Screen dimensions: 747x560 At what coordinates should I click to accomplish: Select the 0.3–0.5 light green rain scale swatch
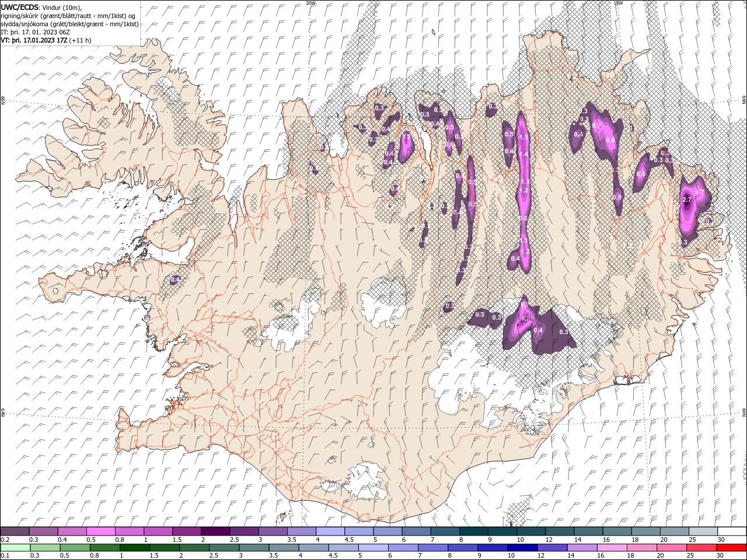46,548
